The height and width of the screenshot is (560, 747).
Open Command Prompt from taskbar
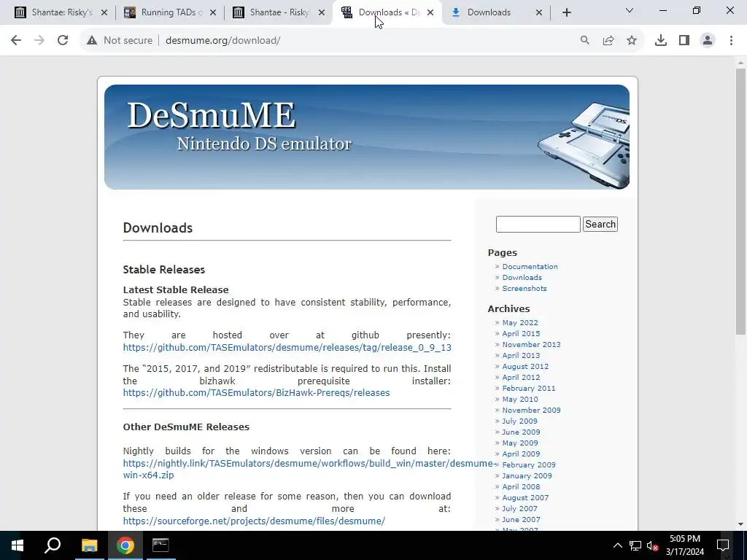[160, 545]
